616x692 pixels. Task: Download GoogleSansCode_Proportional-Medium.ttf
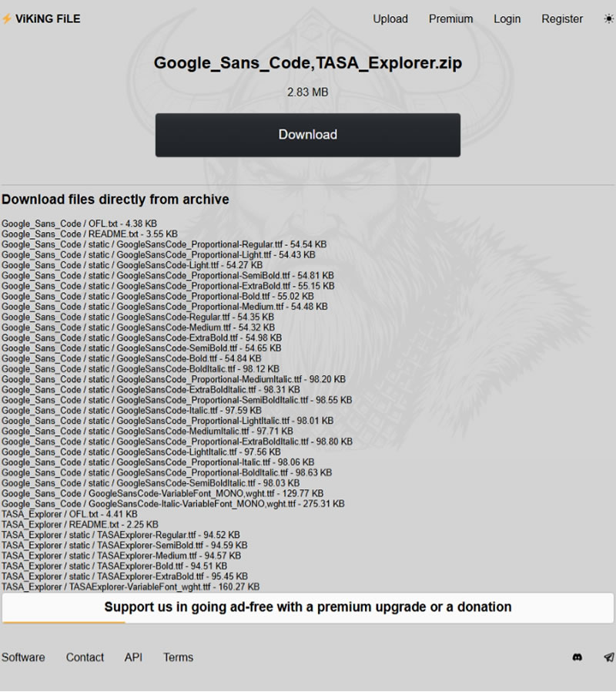[165, 307]
